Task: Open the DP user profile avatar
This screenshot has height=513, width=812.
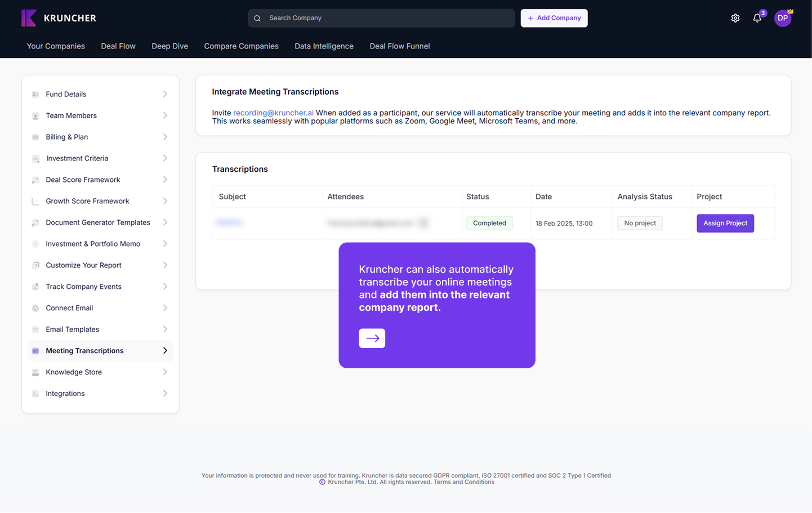Action: tap(782, 18)
